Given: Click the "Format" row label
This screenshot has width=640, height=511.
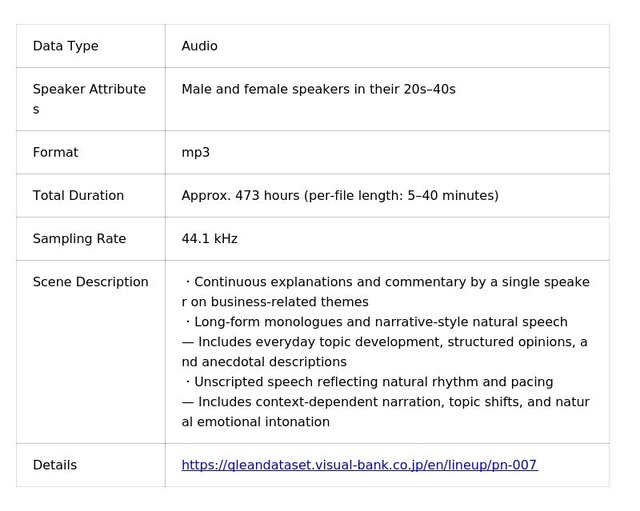Looking at the screenshot, I should [x=55, y=153].
